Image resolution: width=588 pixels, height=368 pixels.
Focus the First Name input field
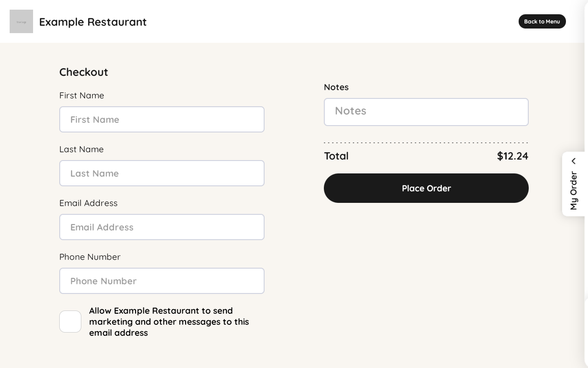click(162, 120)
